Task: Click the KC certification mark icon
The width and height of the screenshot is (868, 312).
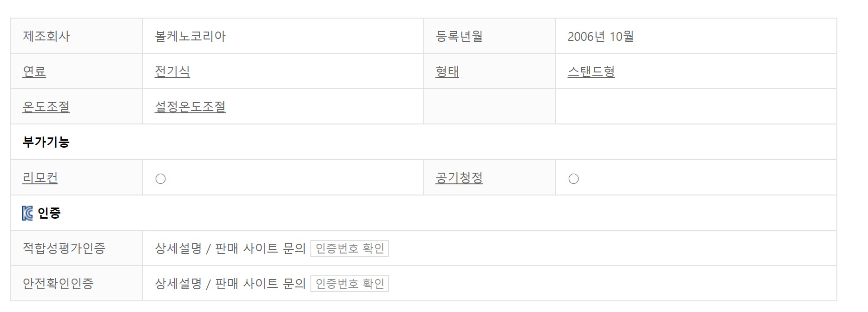Action: (27, 213)
